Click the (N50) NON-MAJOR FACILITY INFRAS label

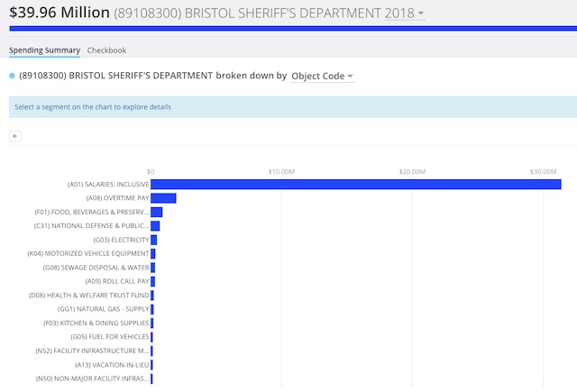coord(92,378)
